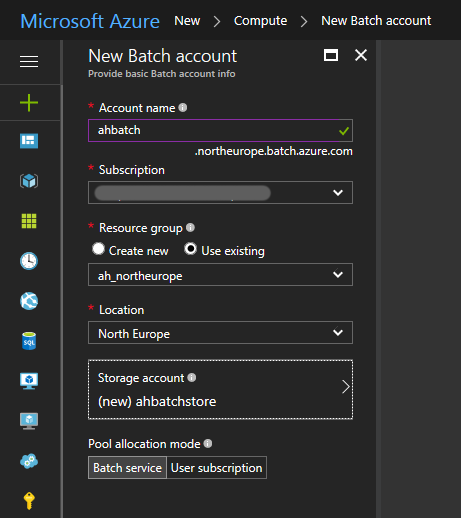Click info icon next to Resource group
Image resolution: width=461 pixels, height=518 pixels.
point(190,227)
